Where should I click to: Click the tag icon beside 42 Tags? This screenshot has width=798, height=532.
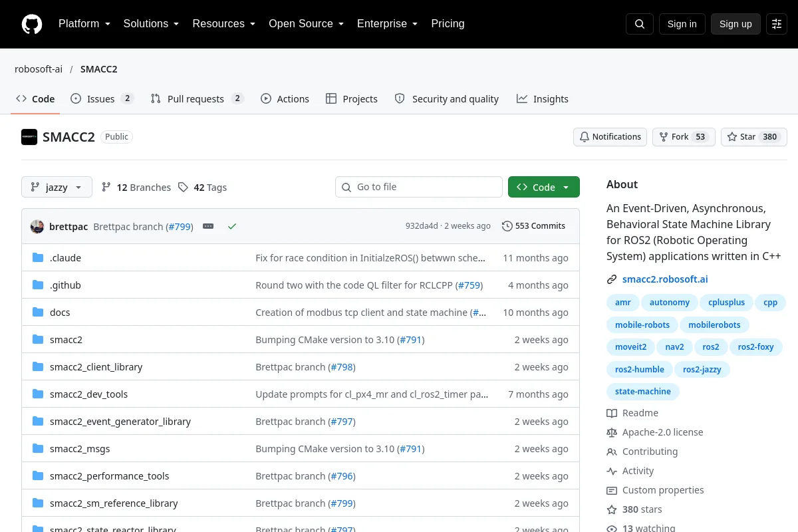coord(184,188)
